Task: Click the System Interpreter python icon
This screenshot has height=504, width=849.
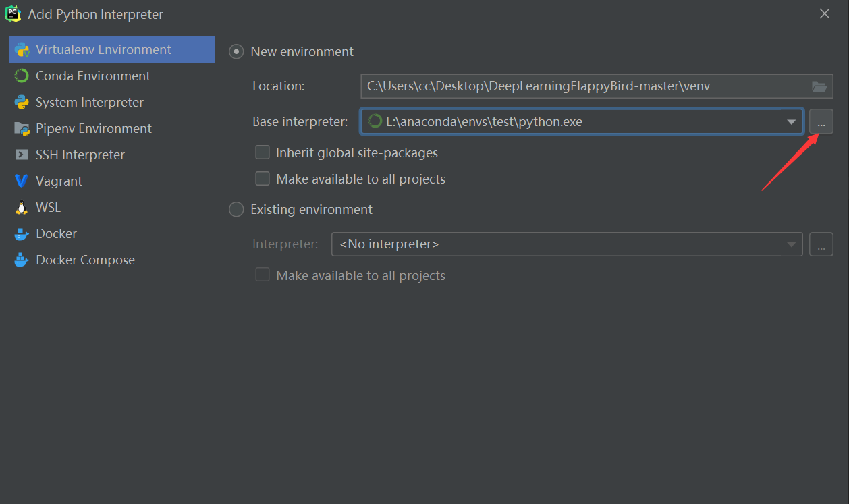Action: (x=22, y=103)
